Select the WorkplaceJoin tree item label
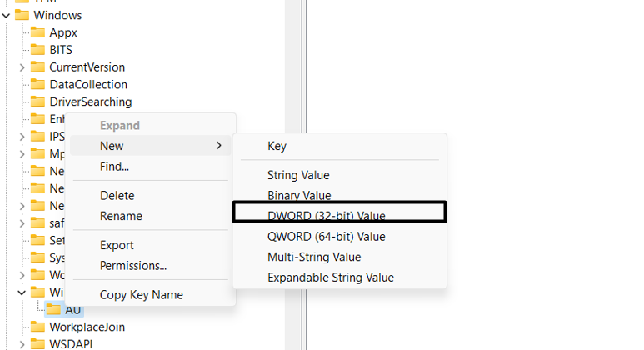The height and width of the screenshot is (350, 644). [87, 327]
